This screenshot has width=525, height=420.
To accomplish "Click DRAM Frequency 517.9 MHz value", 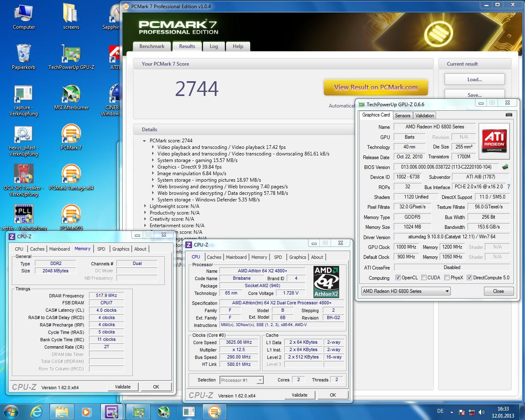I will coord(106,295).
